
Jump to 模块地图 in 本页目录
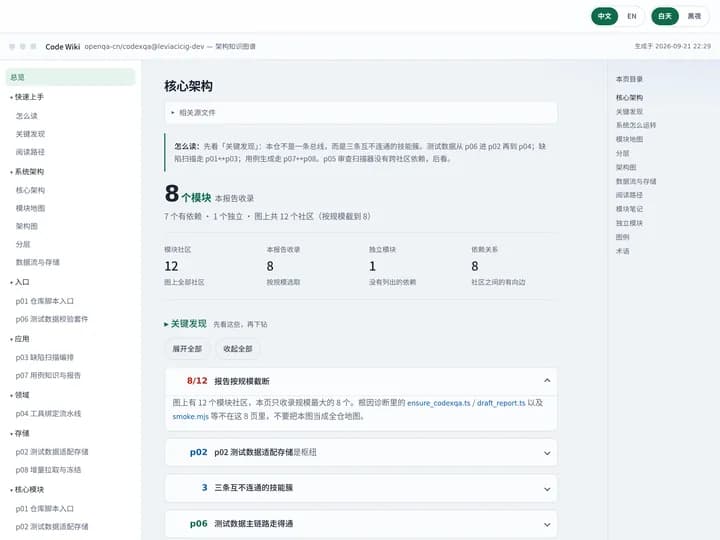(629, 139)
